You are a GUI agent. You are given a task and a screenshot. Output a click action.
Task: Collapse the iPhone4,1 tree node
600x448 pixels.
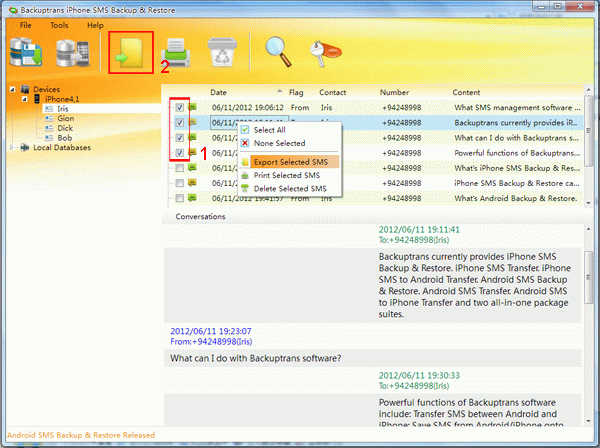pos(25,99)
